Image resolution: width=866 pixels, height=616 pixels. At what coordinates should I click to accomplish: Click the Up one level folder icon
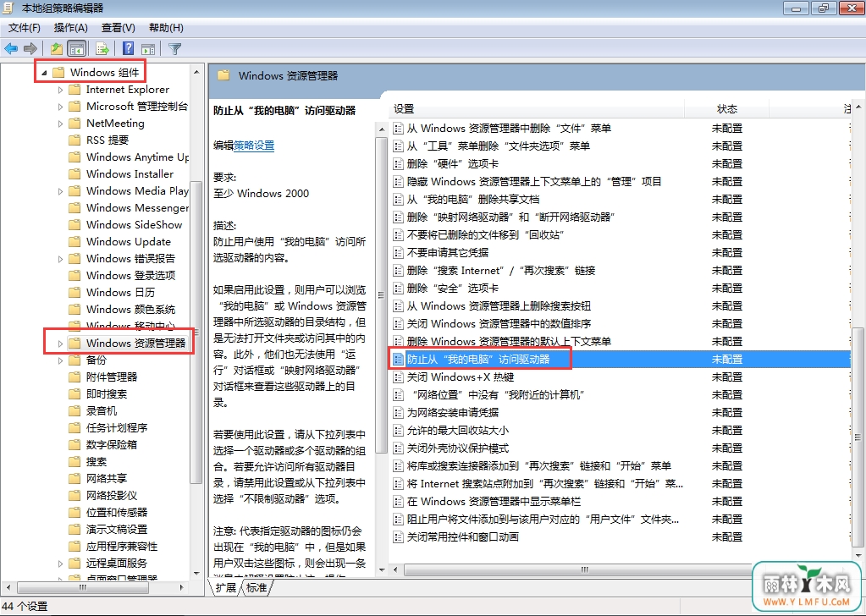tap(57, 48)
